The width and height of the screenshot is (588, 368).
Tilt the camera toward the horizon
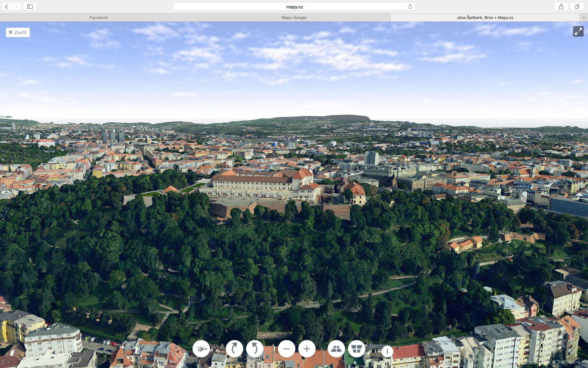tap(336, 349)
